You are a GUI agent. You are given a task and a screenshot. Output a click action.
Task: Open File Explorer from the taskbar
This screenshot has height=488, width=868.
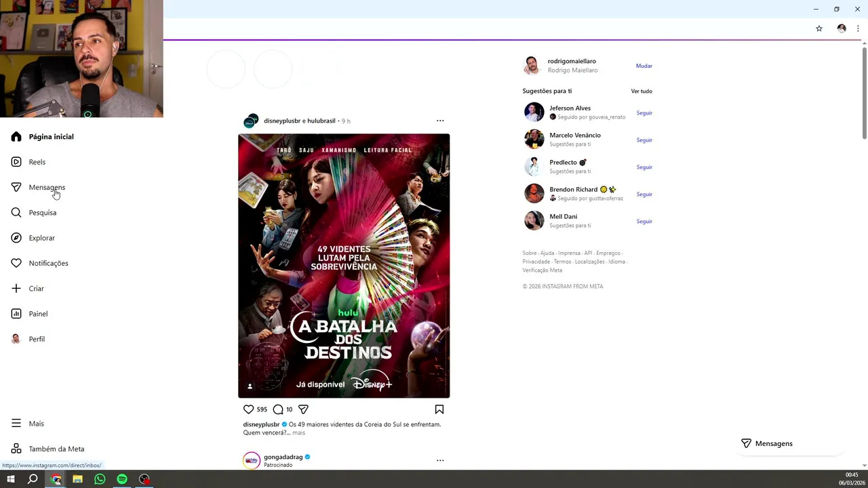point(77,479)
